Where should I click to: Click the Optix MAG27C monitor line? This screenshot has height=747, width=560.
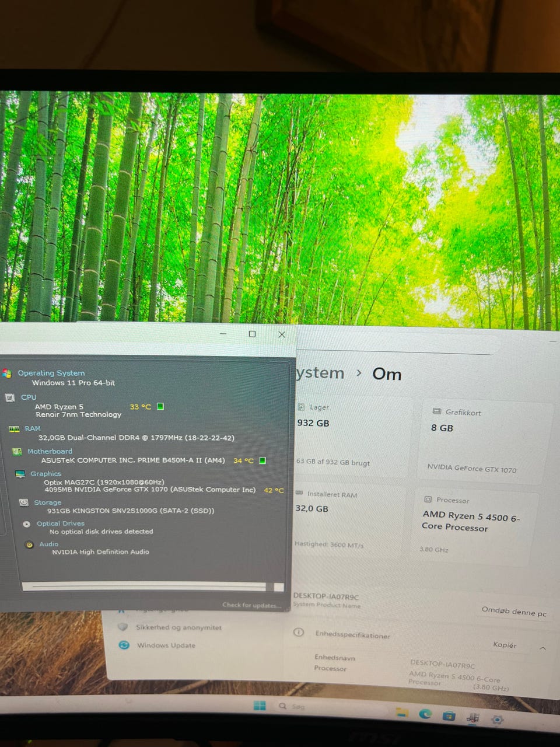pyautogui.click(x=104, y=482)
